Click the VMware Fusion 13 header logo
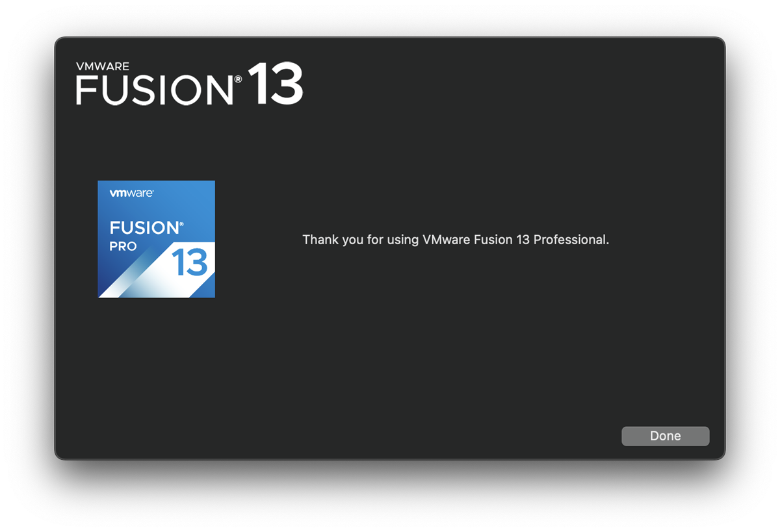 coord(189,84)
